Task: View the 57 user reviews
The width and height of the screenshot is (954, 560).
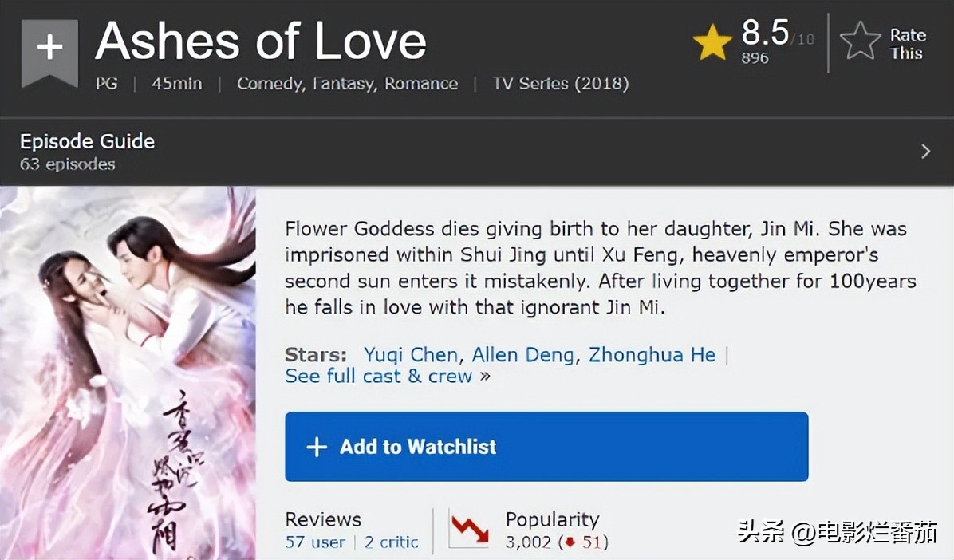Action: tap(315, 542)
